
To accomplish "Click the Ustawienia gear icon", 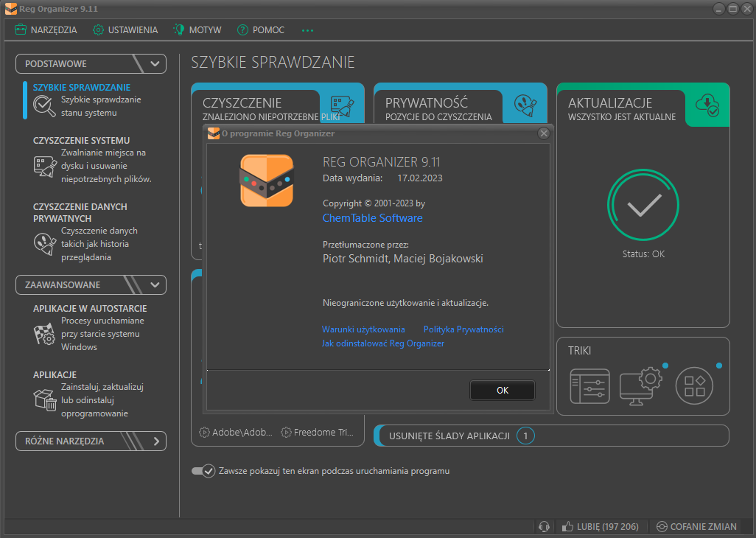I will click(x=98, y=30).
